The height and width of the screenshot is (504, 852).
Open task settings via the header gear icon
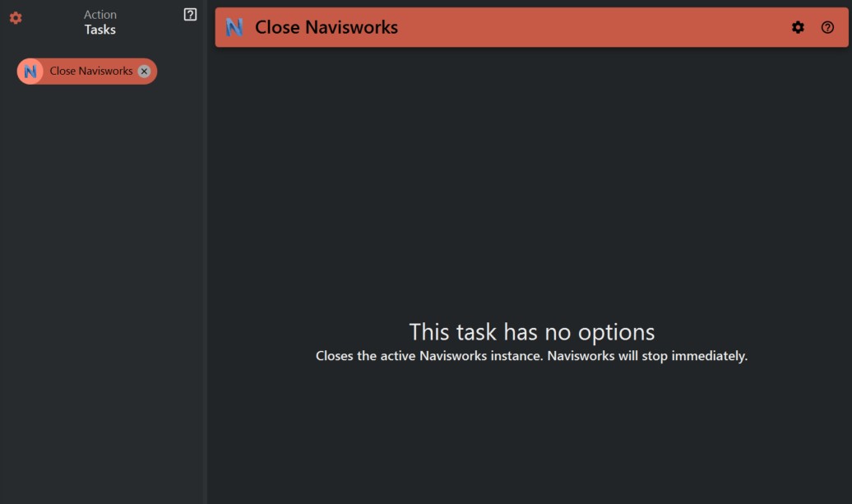click(x=798, y=27)
